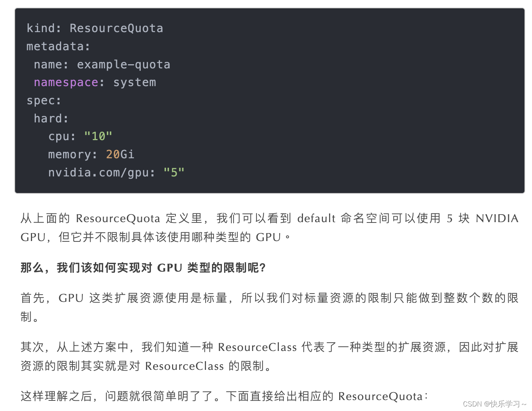
Task: Click the green cpu value "10"
Action: pos(98,136)
